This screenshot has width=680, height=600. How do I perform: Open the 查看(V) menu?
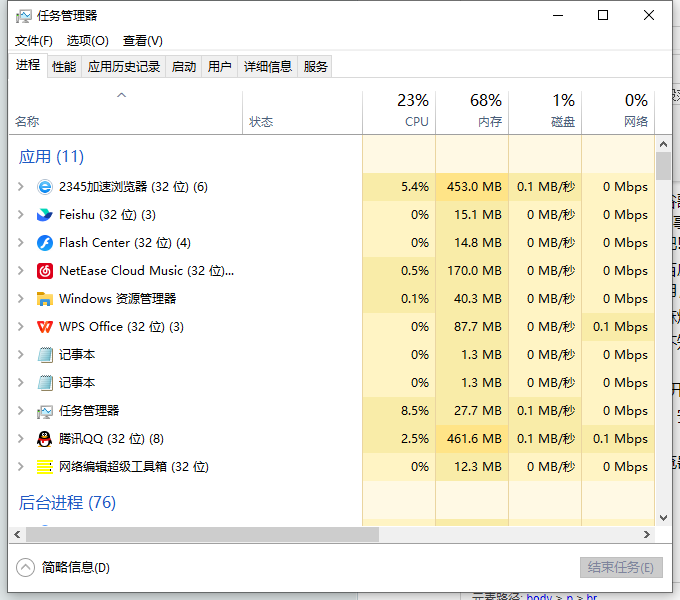[143, 41]
